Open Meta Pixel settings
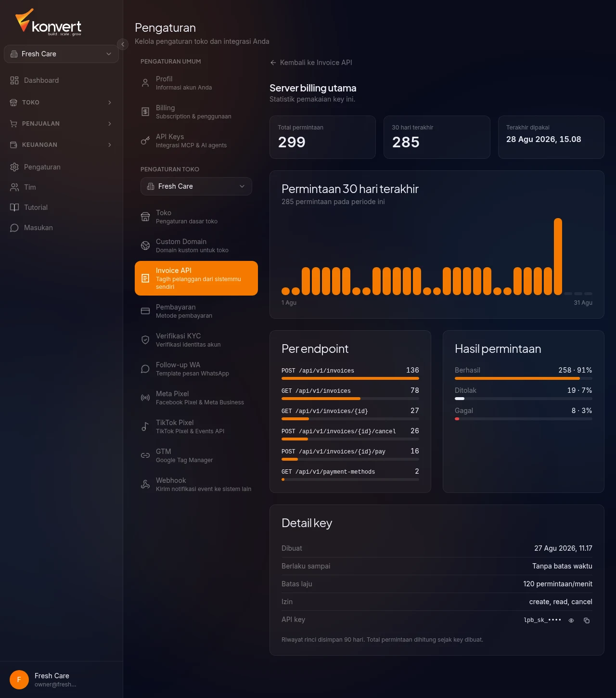 [196, 398]
